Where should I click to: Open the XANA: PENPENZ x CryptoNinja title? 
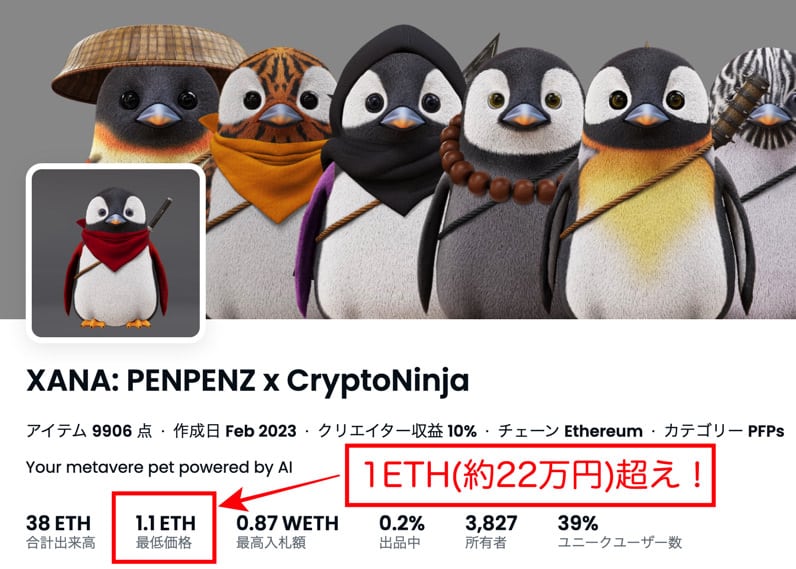coord(247,380)
